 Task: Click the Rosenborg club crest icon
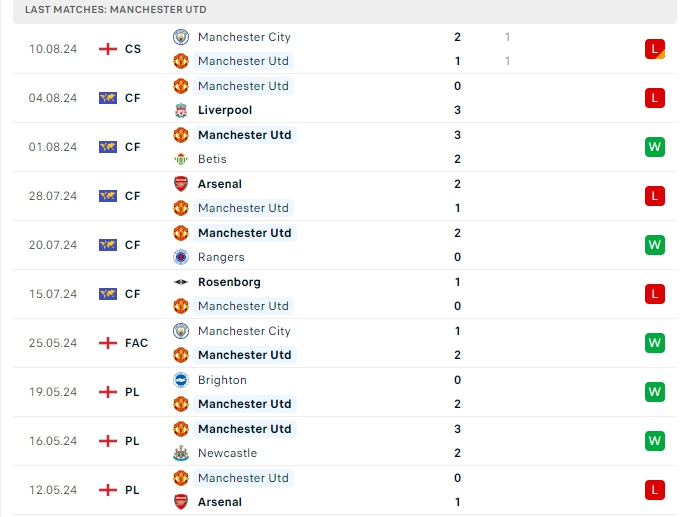click(x=181, y=282)
